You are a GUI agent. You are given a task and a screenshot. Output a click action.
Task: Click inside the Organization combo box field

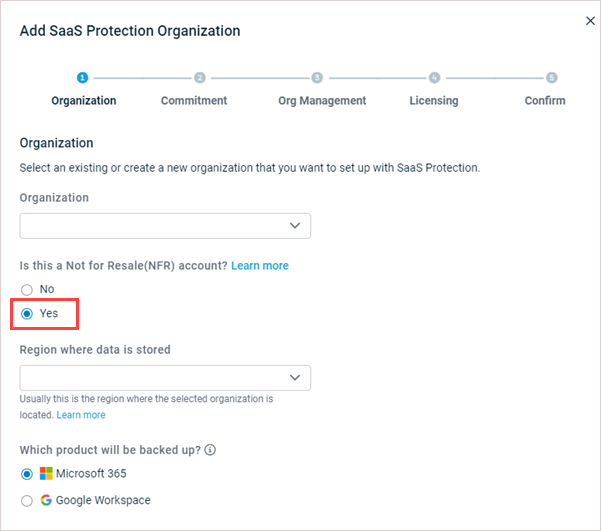[x=165, y=226]
